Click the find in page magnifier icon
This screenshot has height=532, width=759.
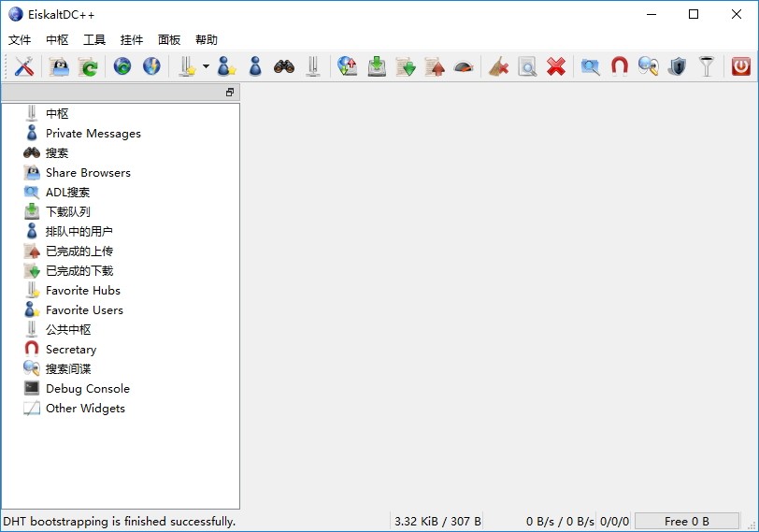(527, 66)
